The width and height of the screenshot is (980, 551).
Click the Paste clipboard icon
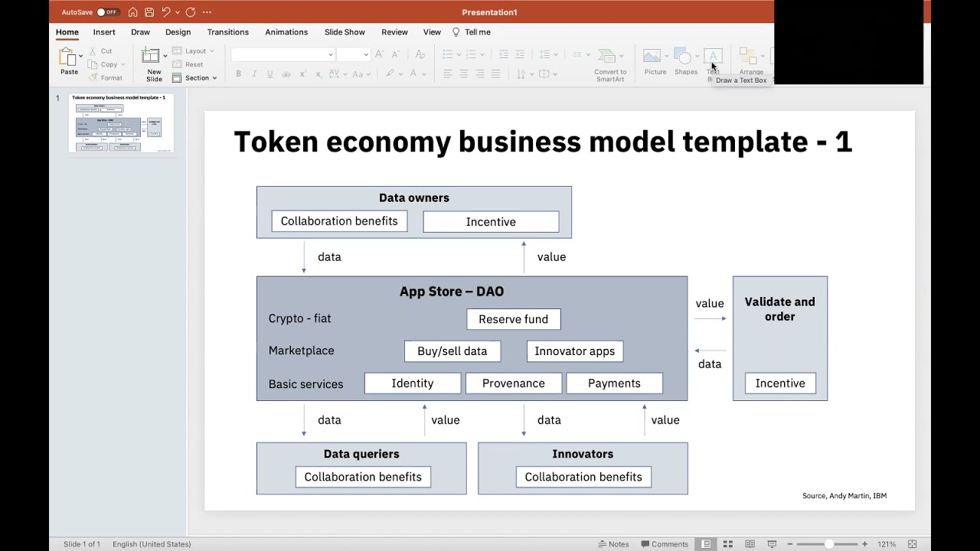point(68,57)
